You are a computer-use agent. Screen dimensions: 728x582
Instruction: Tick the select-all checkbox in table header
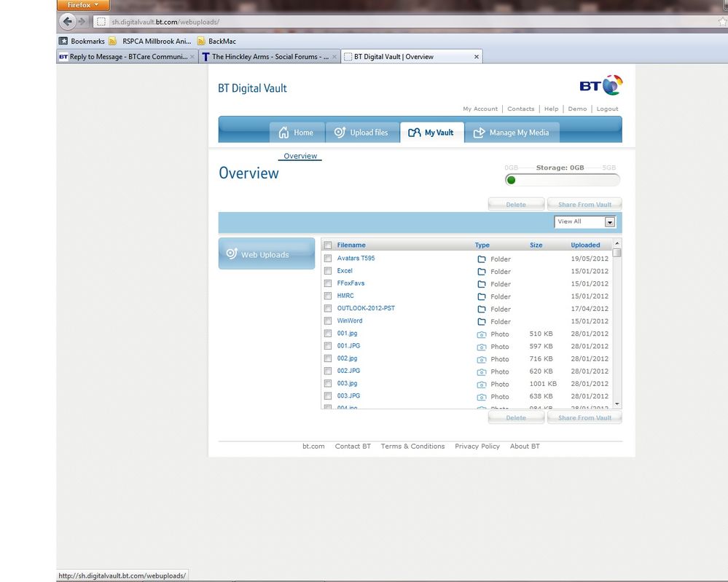(328, 245)
